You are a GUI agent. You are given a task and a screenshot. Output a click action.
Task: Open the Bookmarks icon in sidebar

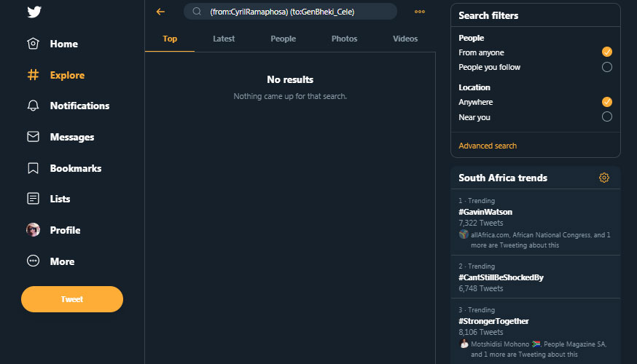point(33,168)
